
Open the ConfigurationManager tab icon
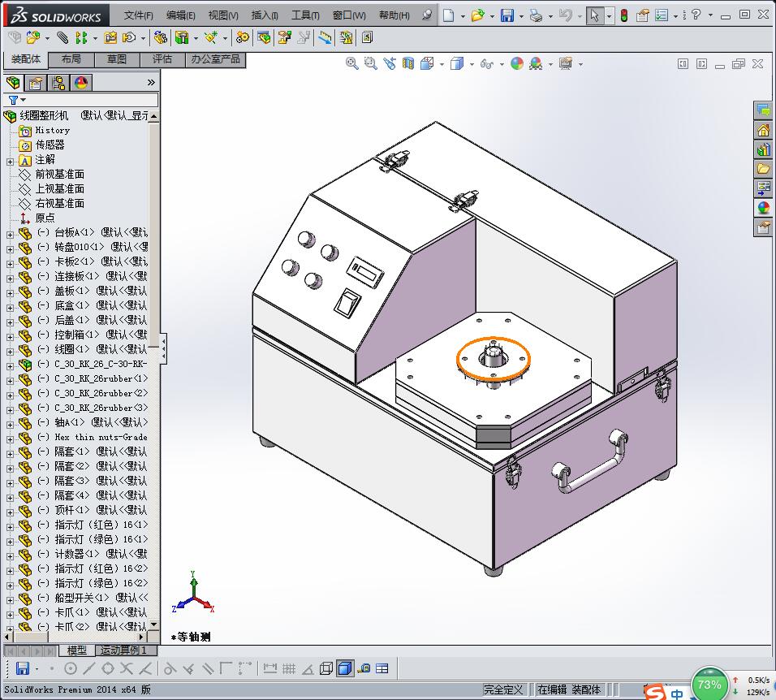[58, 83]
